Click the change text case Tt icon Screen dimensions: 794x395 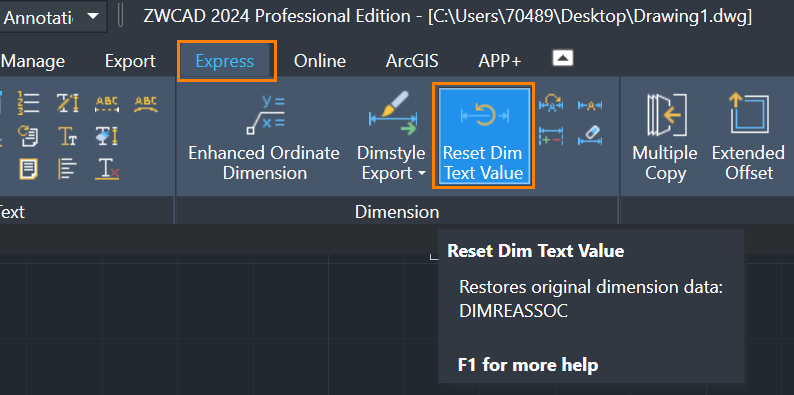[x=68, y=136]
